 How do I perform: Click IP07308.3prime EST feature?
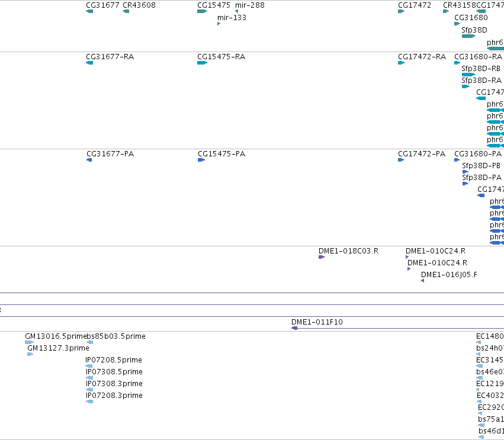click(x=89, y=390)
